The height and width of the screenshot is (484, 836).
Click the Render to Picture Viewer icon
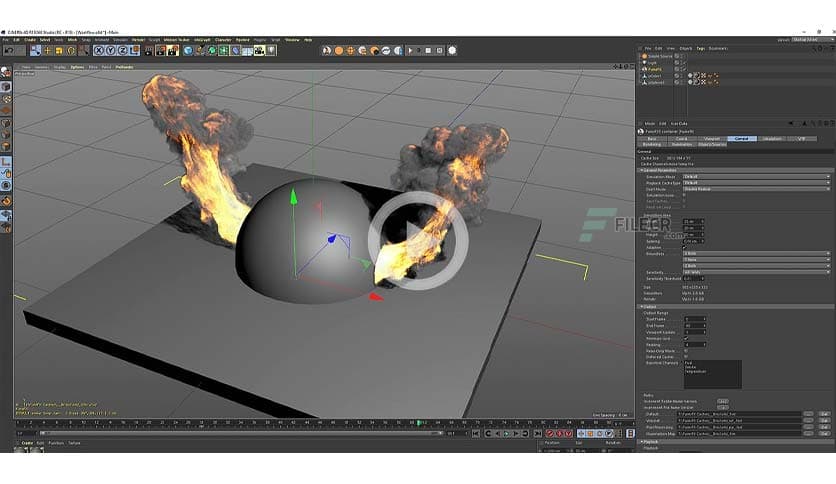click(160, 51)
